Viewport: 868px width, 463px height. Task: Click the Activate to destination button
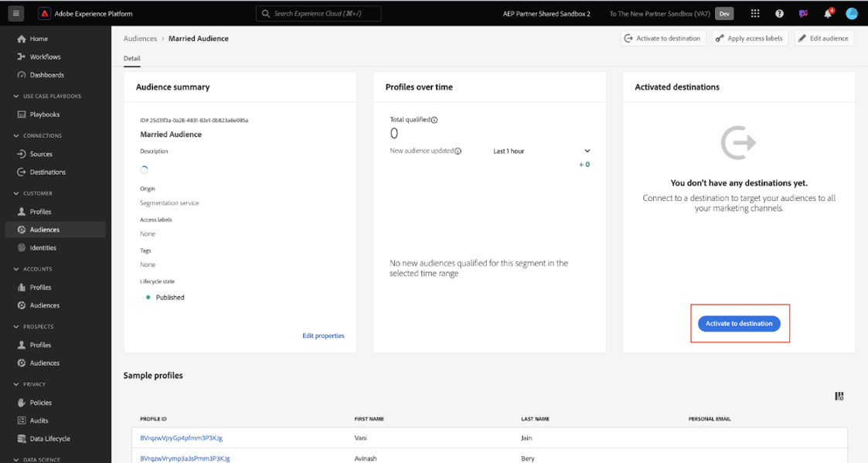point(740,324)
